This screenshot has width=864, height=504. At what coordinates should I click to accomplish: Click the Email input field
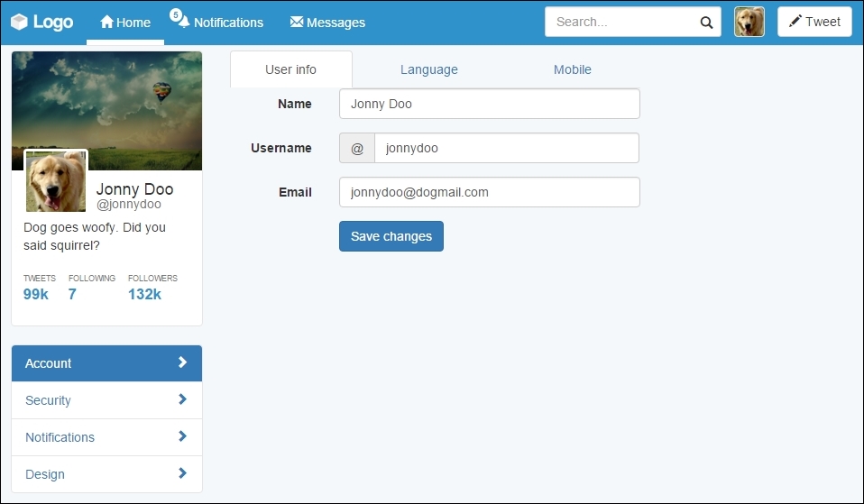490,192
